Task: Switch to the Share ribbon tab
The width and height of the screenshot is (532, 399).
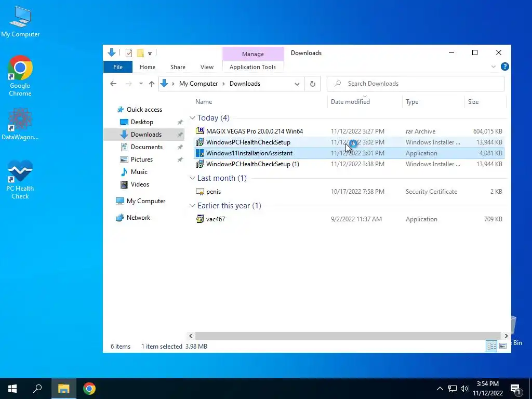Action: (x=178, y=67)
